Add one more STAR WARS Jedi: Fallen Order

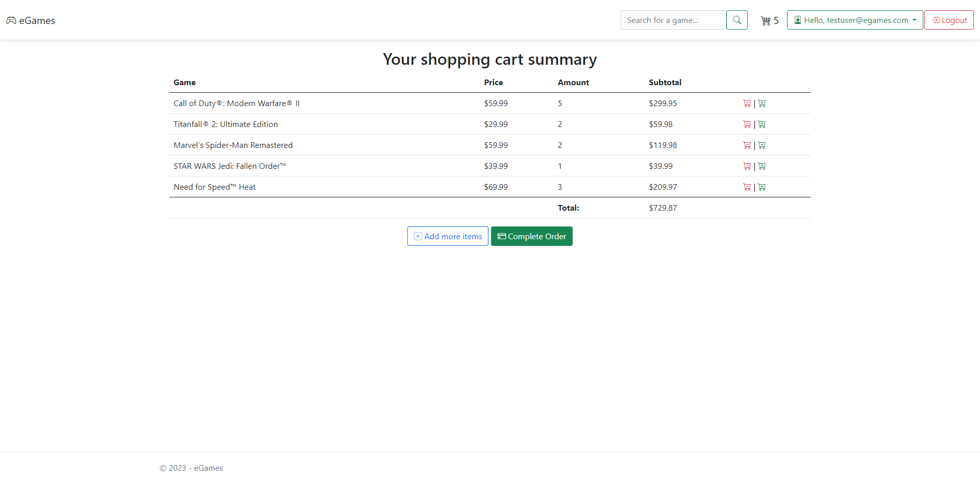(x=762, y=166)
